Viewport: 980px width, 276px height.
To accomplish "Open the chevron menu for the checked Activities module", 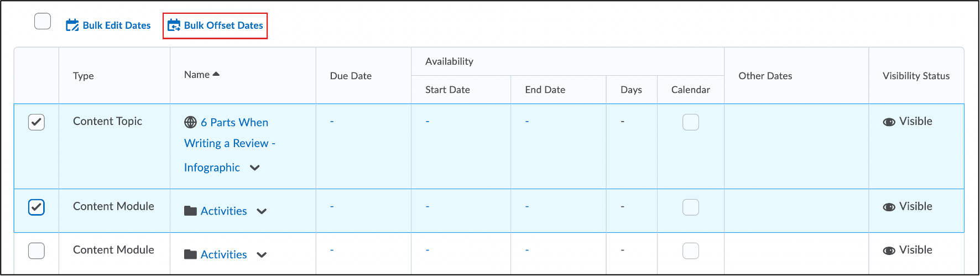I will coord(262,211).
